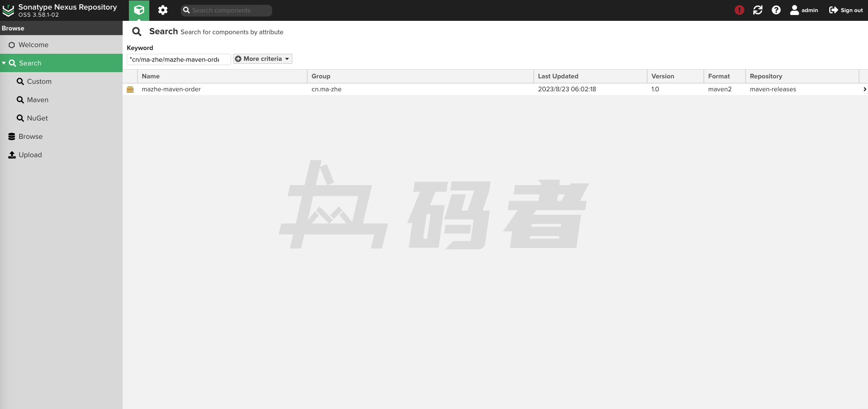
Task: Expand the More criteria dropdown
Action: [262, 59]
